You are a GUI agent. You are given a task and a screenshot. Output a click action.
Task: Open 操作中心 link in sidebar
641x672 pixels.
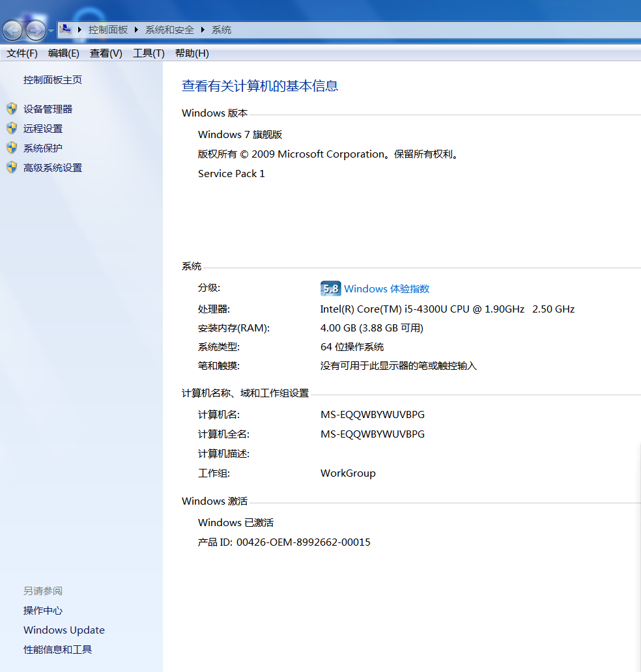43,610
